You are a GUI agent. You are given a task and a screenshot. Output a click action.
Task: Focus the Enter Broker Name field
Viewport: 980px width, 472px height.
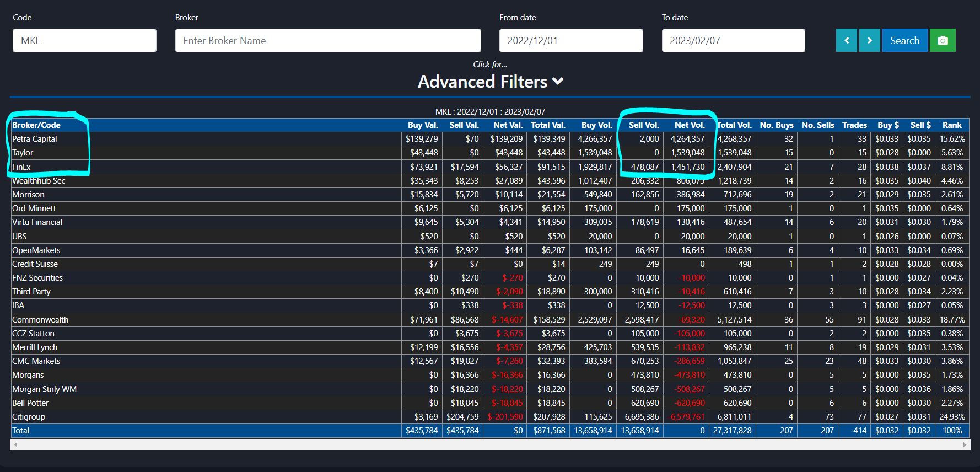(328, 41)
